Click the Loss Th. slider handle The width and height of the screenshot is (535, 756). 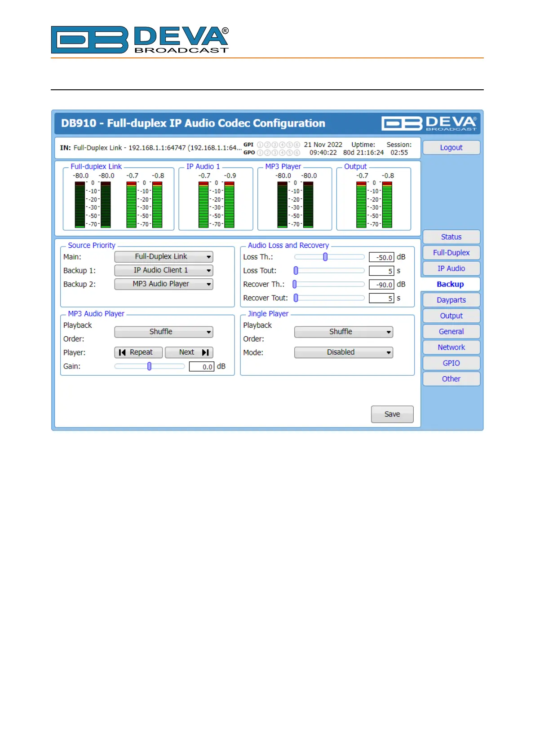[x=325, y=257]
